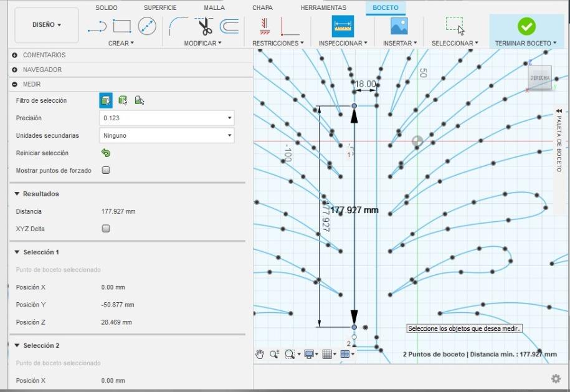Switch to the CHAPA tab
Viewport: 570px width, 392px height.
(262, 7)
